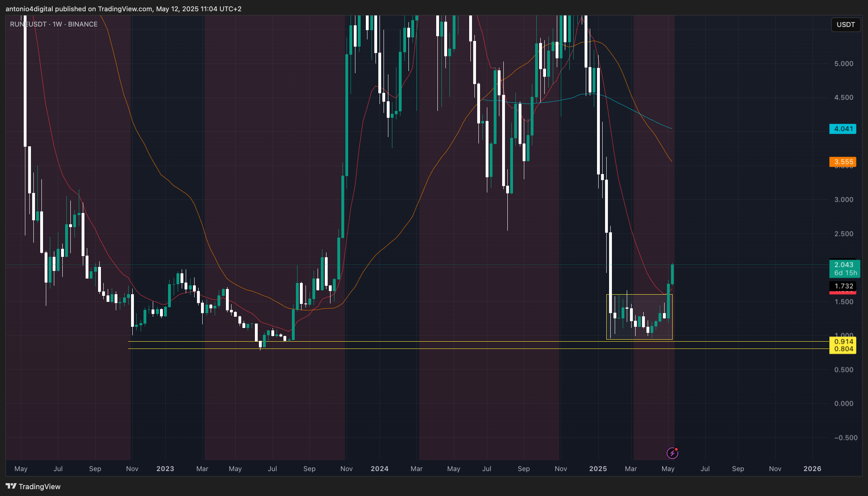Screen dimensions: 868x496
Task: Click the 2023 label on time axis
Action: click(165, 469)
